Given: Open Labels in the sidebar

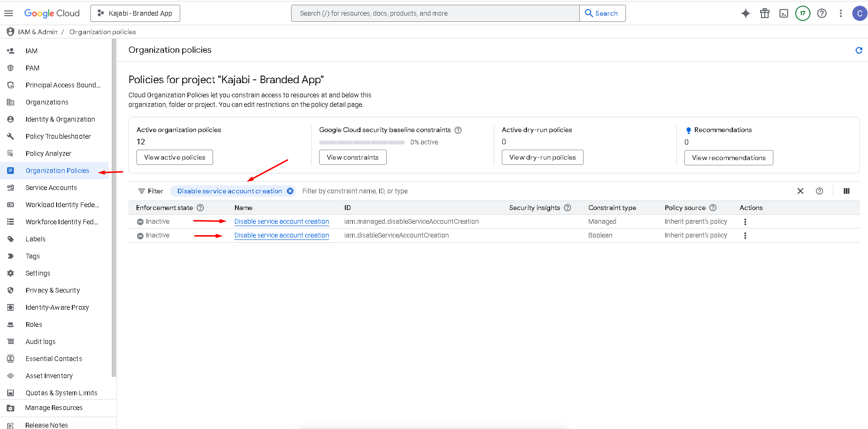Looking at the screenshot, I should pyautogui.click(x=55, y=239).
